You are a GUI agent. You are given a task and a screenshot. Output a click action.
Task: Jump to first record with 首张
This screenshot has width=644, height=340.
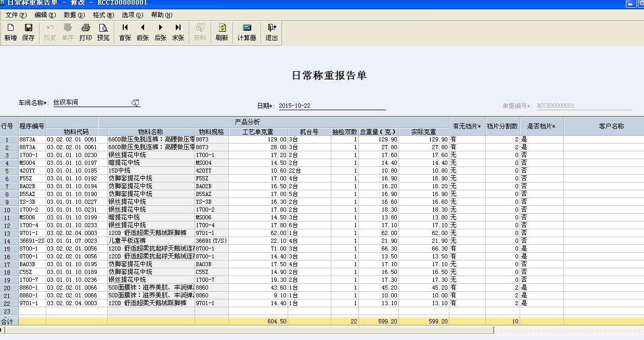click(125, 32)
